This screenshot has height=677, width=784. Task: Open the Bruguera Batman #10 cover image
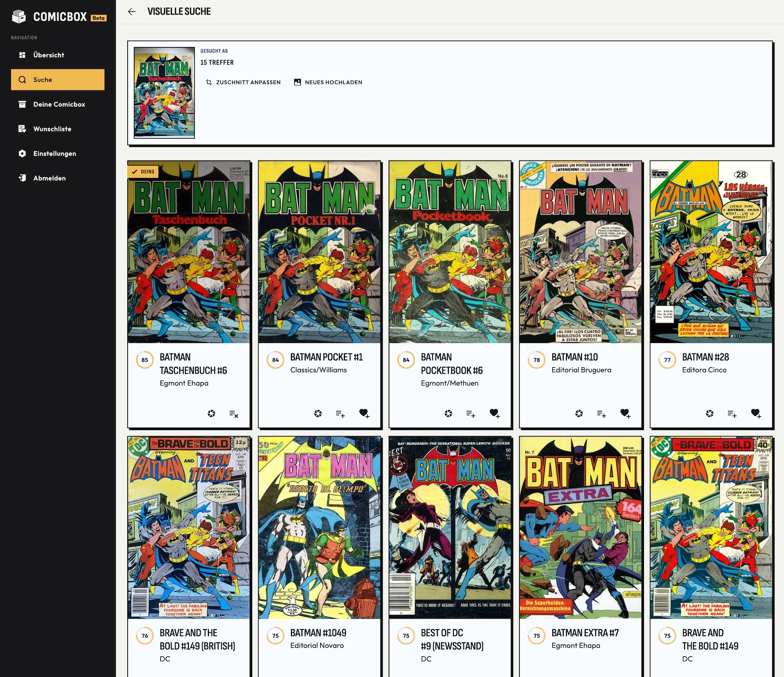(x=581, y=252)
